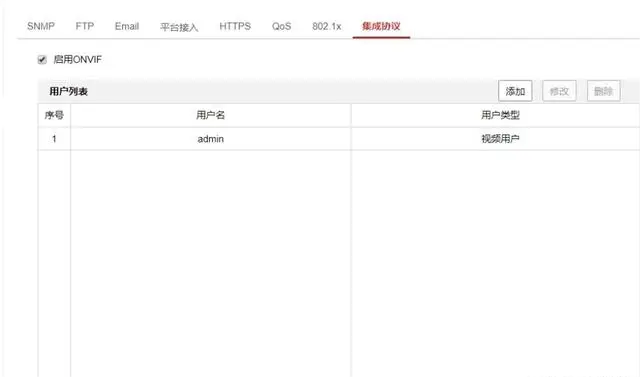The width and height of the screenshot is (640, 377).
Task: Open the QoS tab
Action: 282,26
